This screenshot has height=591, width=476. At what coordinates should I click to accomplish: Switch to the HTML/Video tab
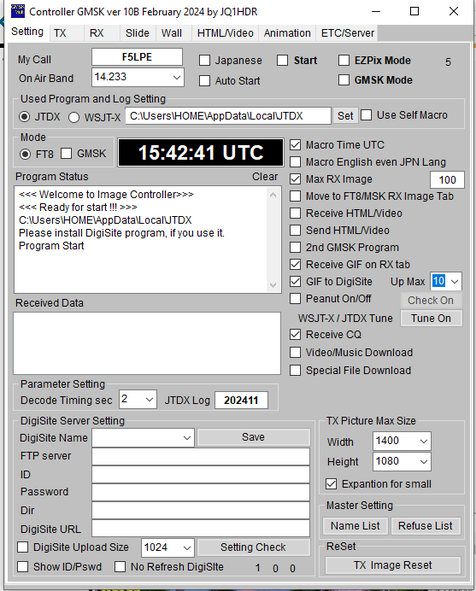pyautogui.click(x=225, y=33)
